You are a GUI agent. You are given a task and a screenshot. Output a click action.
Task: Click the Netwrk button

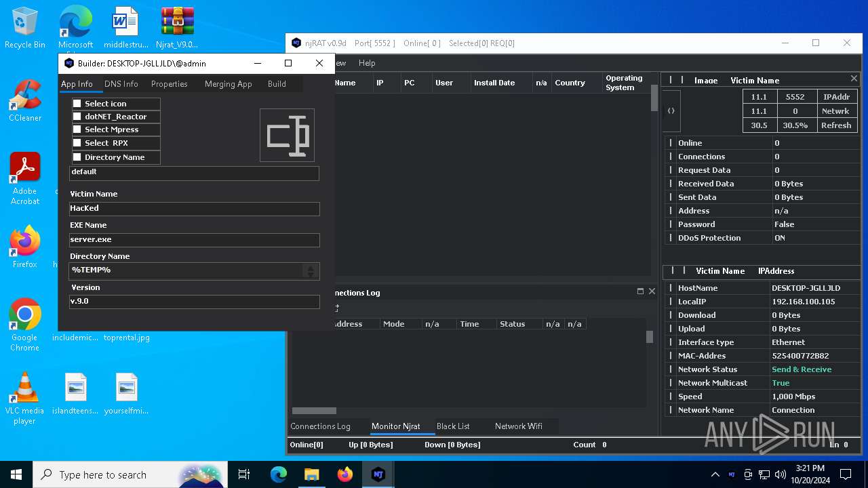click(x=836, y=111)
